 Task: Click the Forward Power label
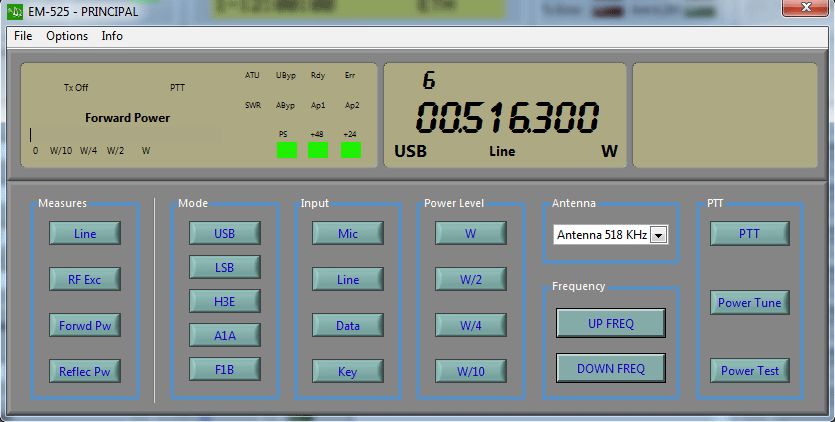(x=127, y=118)
